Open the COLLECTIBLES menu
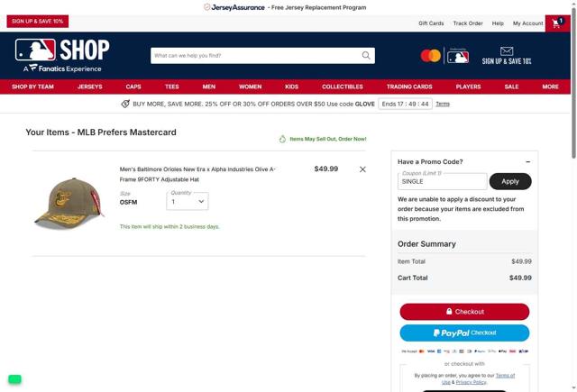 click(343, 87)
